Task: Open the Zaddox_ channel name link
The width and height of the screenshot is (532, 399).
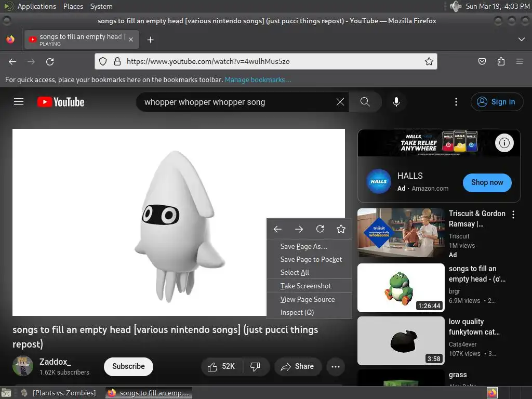Action: tap(55, 362)
